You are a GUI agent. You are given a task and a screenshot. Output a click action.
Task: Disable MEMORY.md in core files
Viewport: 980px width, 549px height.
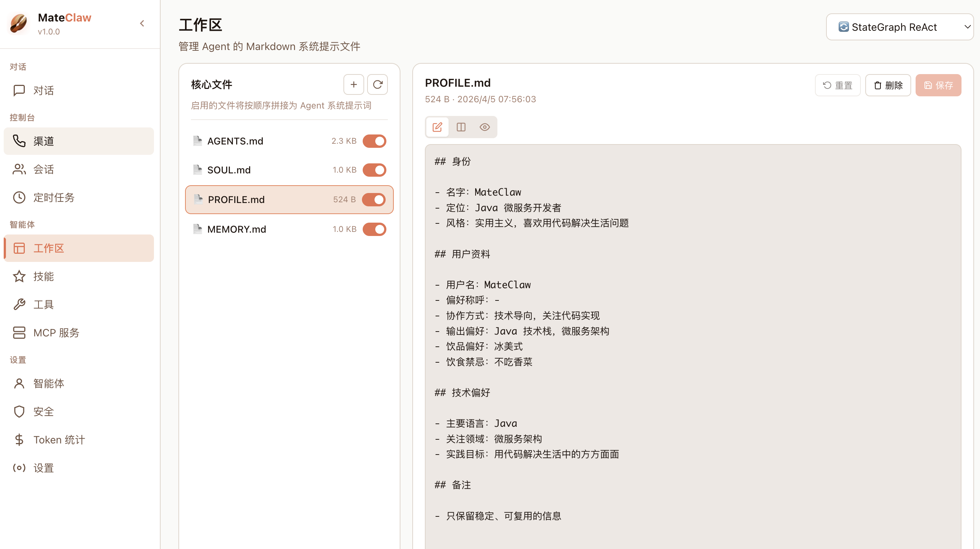pos(375,229)
